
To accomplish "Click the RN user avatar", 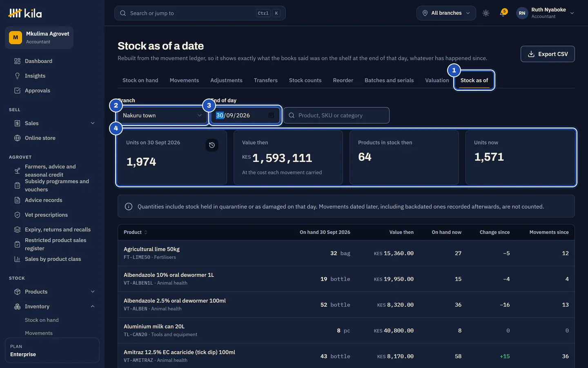I will coord(522,13).
